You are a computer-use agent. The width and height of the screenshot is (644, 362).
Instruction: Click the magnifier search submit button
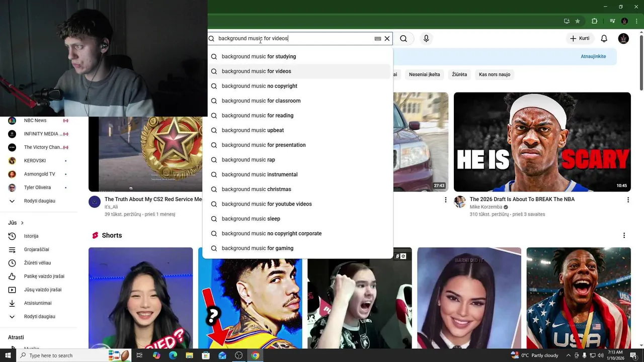pos(404,38)
